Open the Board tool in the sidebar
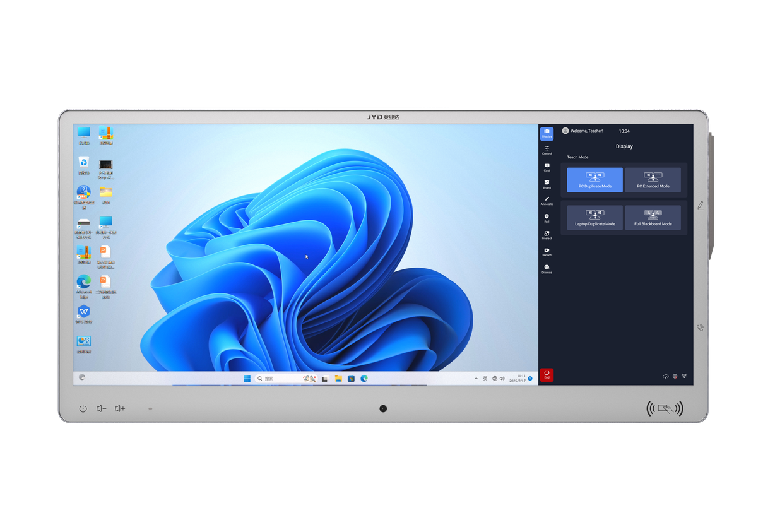Screen dimensions: 775x532 click(x=547, y=184)
